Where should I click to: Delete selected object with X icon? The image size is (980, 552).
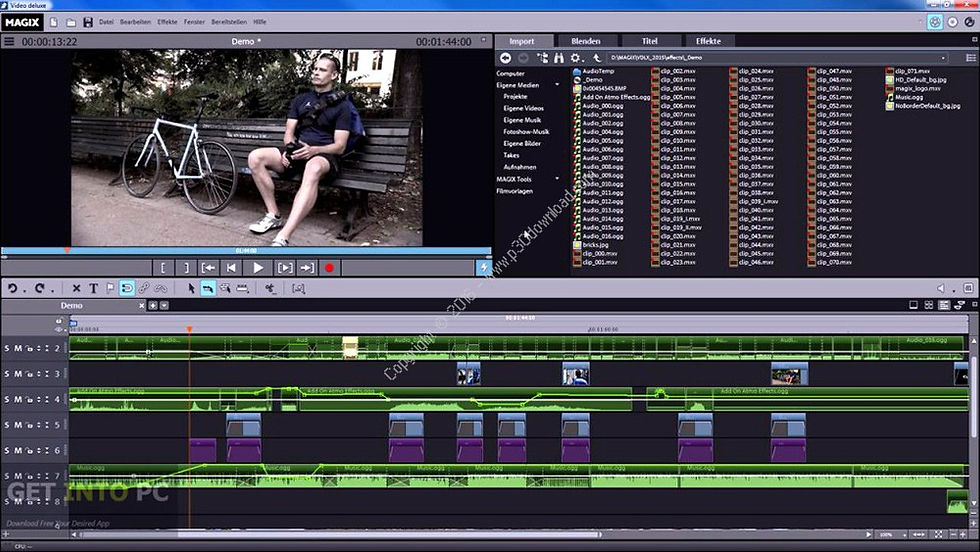(76, 288)
